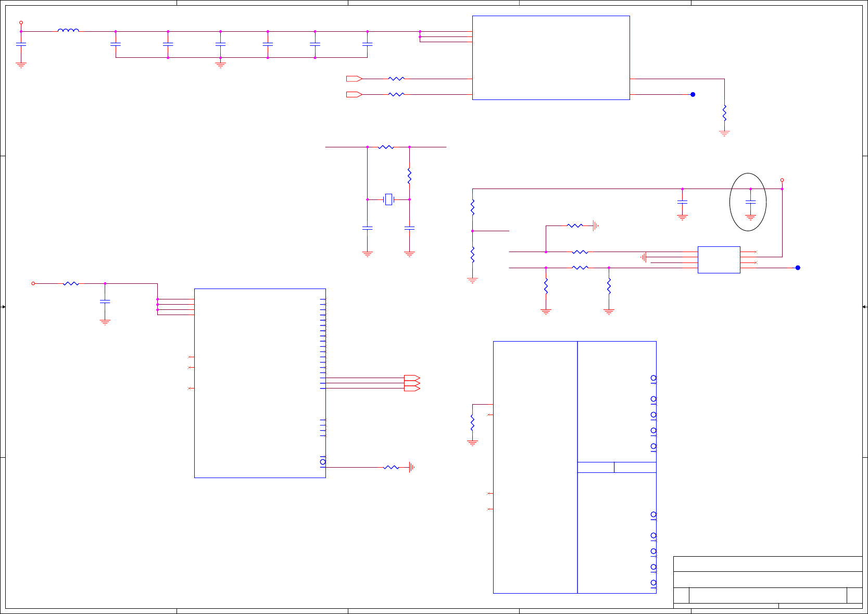This screenshot has height=614, width=868.
Task: Select the resistor on the lower input port line
Action: [396, 94]
